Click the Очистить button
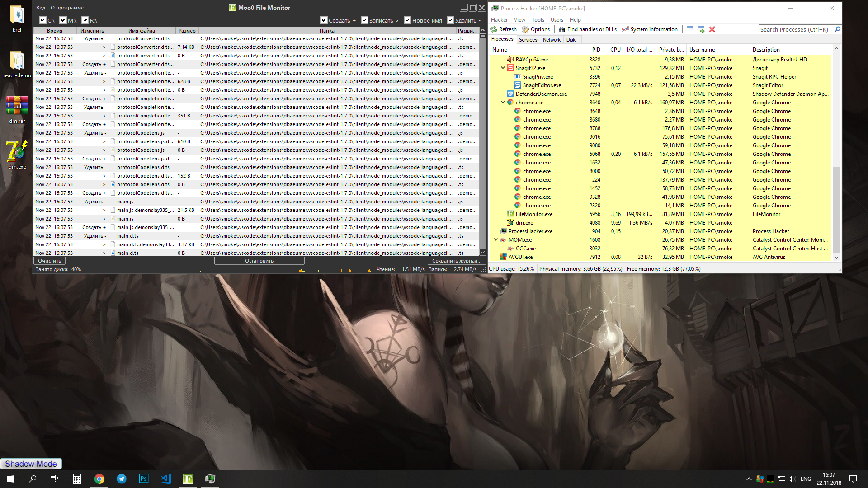 pyautogui.click(x=49, y=261)
